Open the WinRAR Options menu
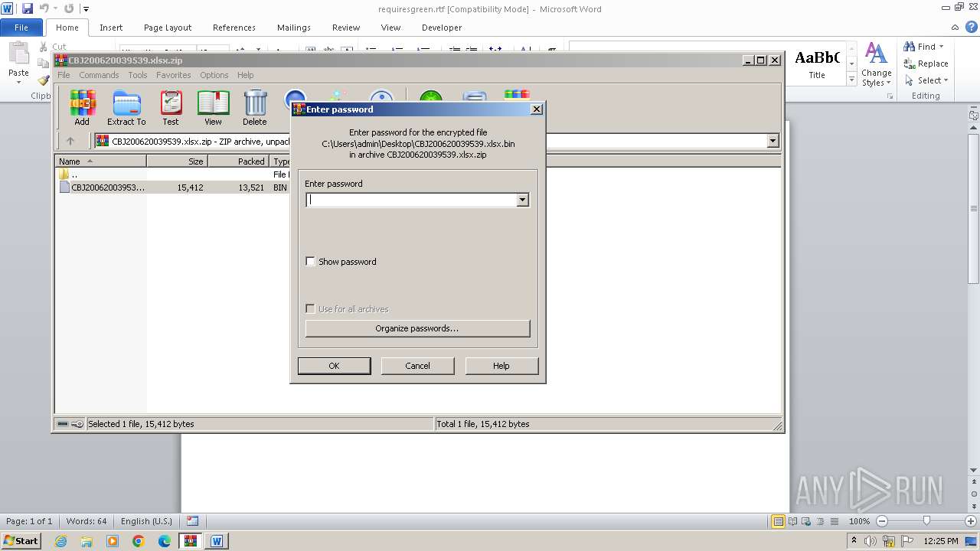Screen dimensions: 980x551 click(214, 75)
